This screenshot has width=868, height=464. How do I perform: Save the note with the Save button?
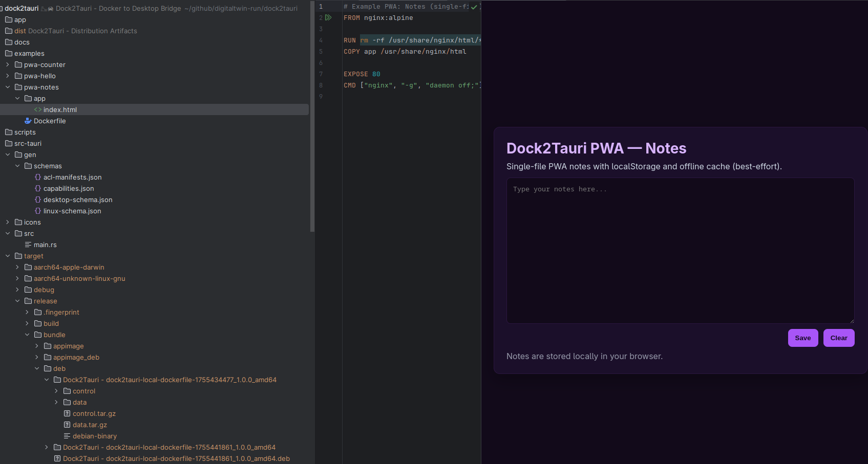(803, 338)
